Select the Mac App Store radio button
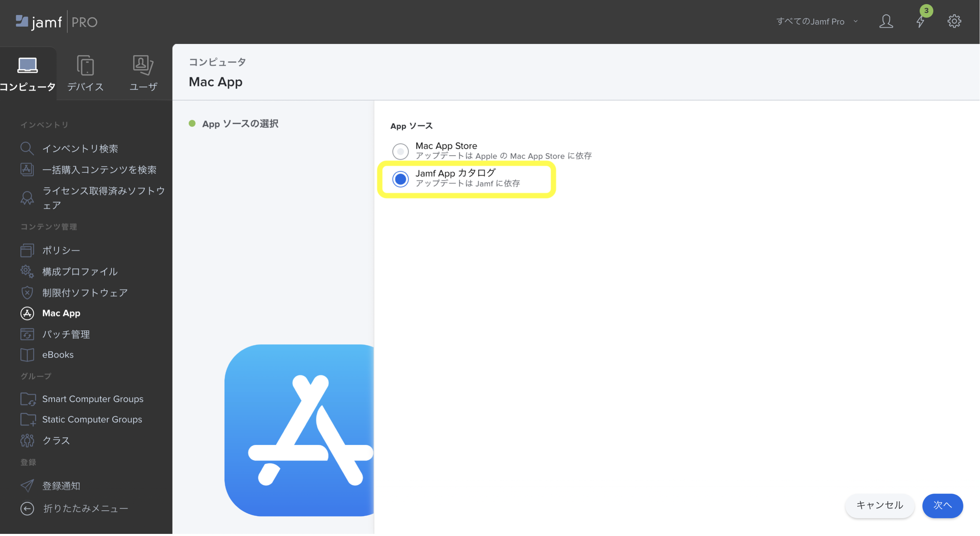 click(400, 151)
